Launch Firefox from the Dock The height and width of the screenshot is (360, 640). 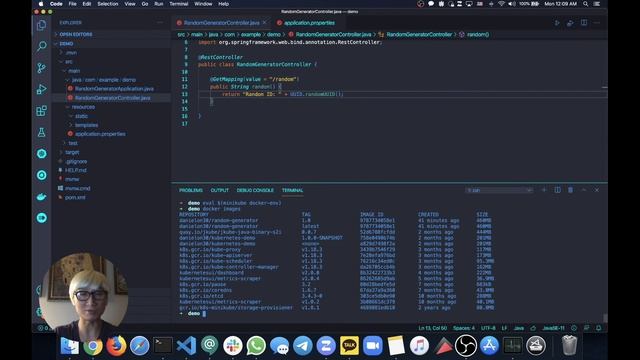(x=116, y=346)
